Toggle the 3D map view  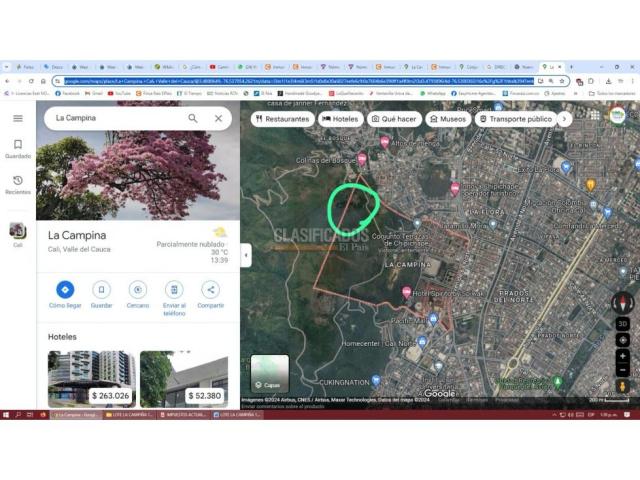622,324
